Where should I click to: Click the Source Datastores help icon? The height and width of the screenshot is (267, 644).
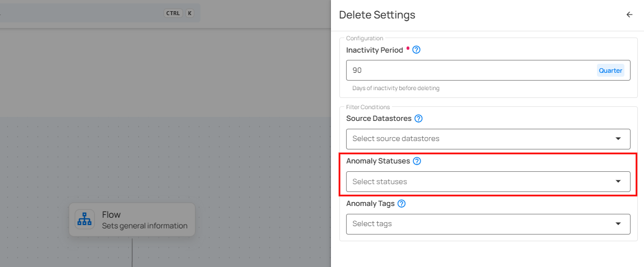tap(418, 119)
